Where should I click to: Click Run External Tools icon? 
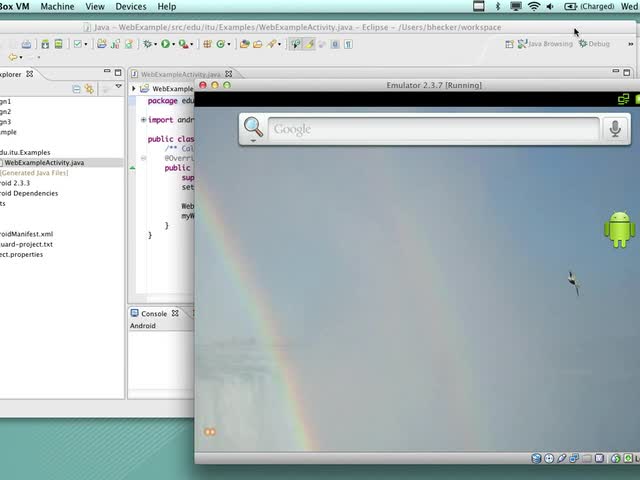183,44
